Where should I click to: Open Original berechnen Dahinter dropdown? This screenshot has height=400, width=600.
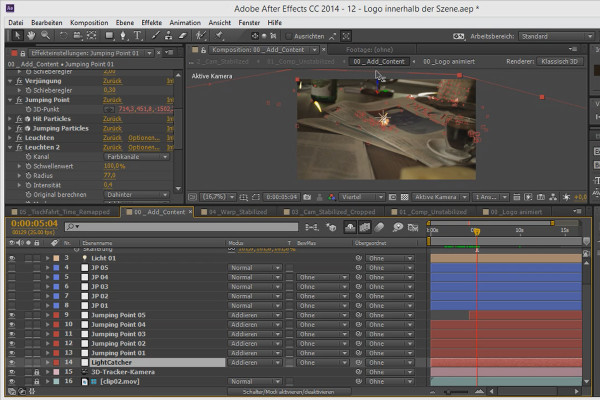pos(137,195)
